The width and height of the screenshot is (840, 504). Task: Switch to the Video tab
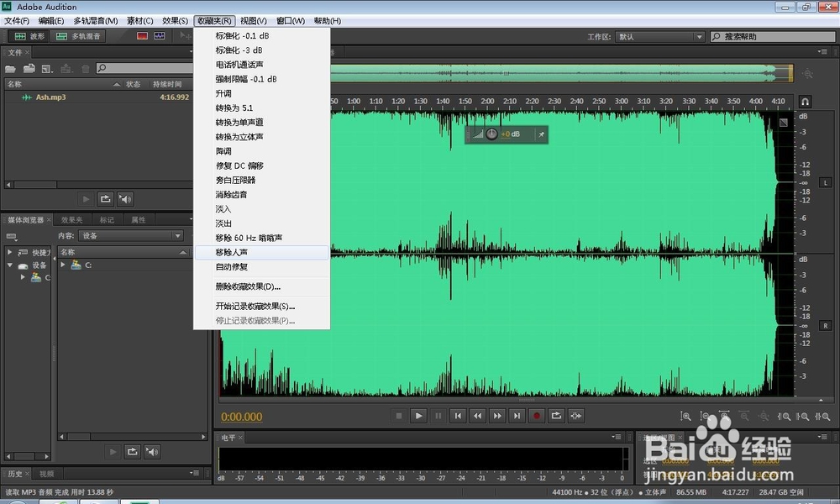click(x=46, y=474)
